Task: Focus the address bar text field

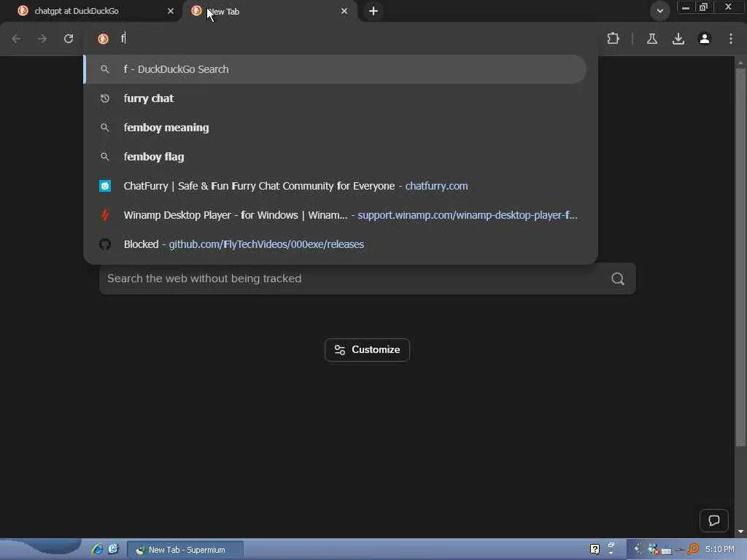Action: pyautogui.click(x=352, y=39)
